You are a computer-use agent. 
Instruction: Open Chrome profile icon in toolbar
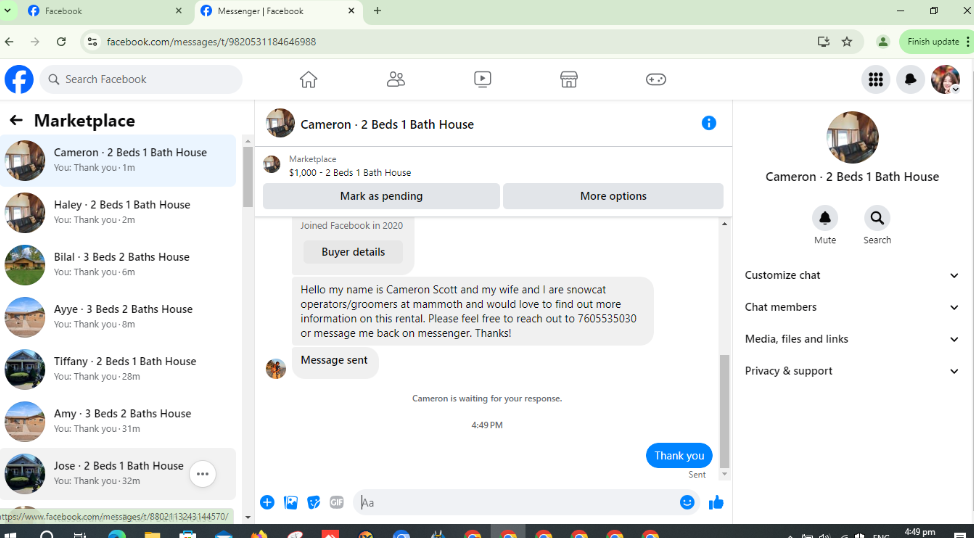coord(882,42)
